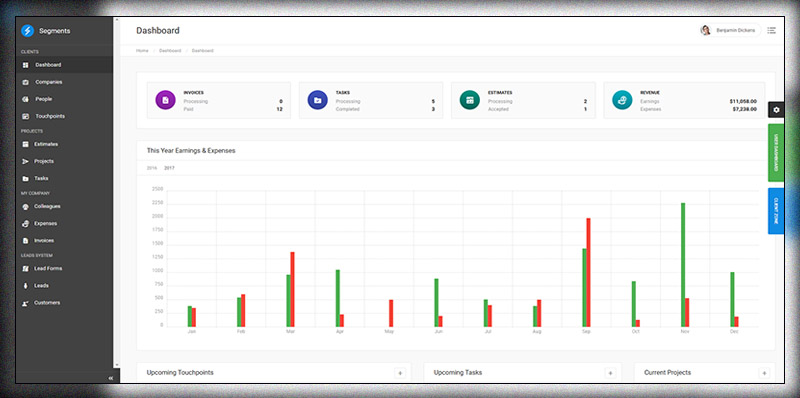
Task: Click the green November earnings bar
Action: pyautogui.click(x=683, y=265)
